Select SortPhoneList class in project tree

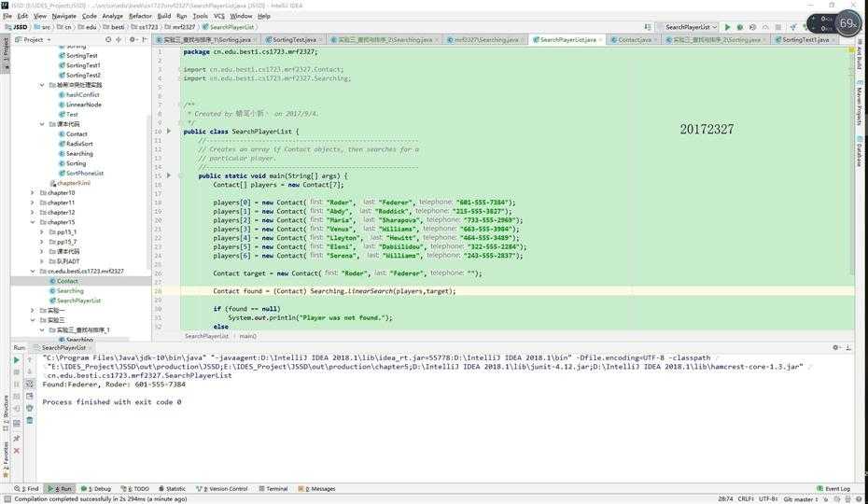coord(85,173)
